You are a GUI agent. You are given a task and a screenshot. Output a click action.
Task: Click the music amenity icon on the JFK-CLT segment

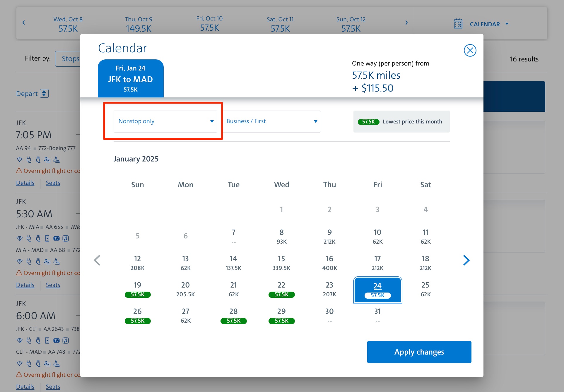(65, 340)
